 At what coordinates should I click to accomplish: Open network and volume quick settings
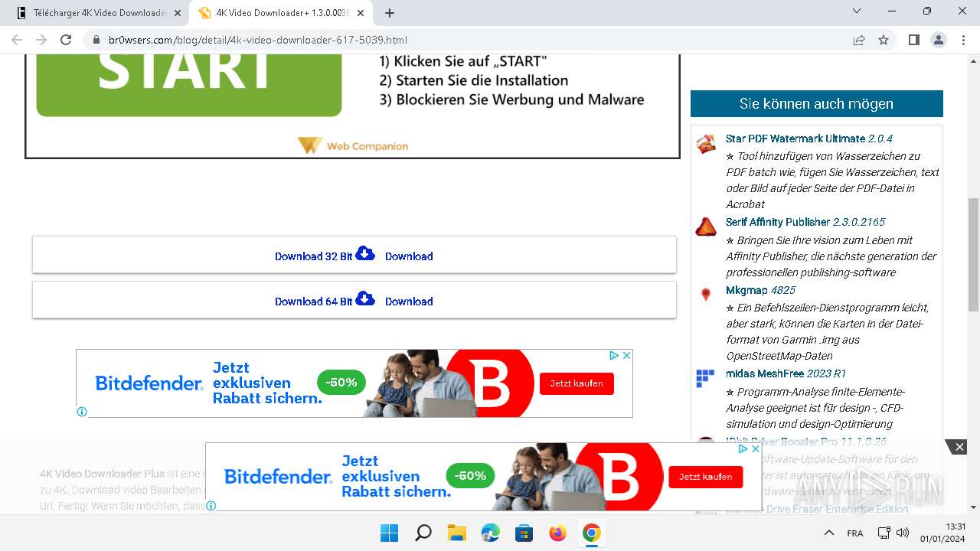[x=893, y=533]
